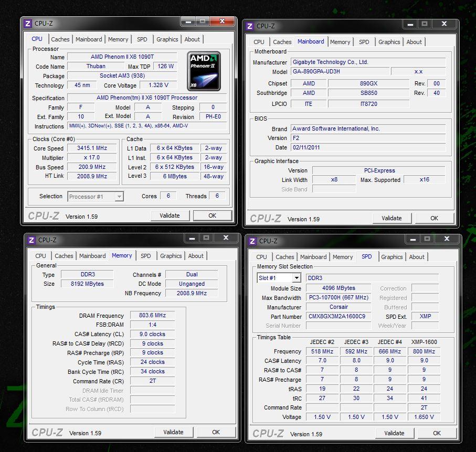The width and height of the screenshot is (476, 452).
Task: Click OK in the SPD window
Action: pos(437,433)
